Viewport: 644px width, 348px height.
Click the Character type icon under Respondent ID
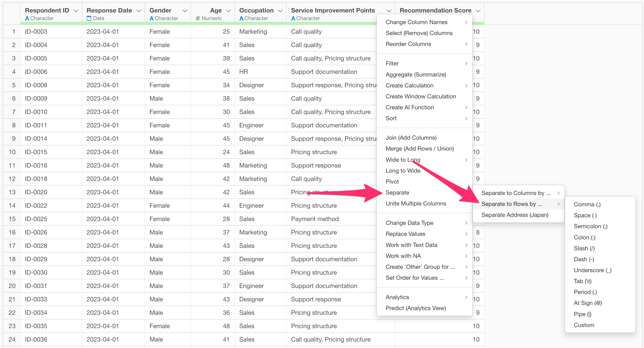(27, 18)
